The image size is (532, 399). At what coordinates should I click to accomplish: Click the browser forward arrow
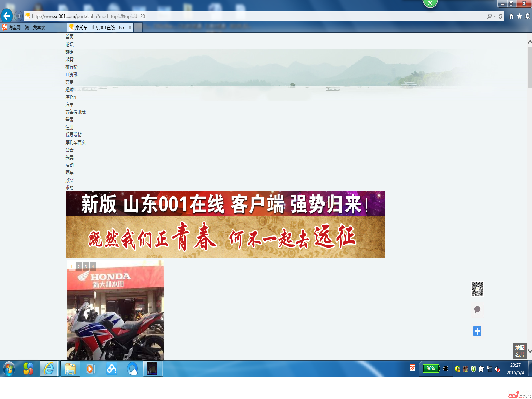18,16
